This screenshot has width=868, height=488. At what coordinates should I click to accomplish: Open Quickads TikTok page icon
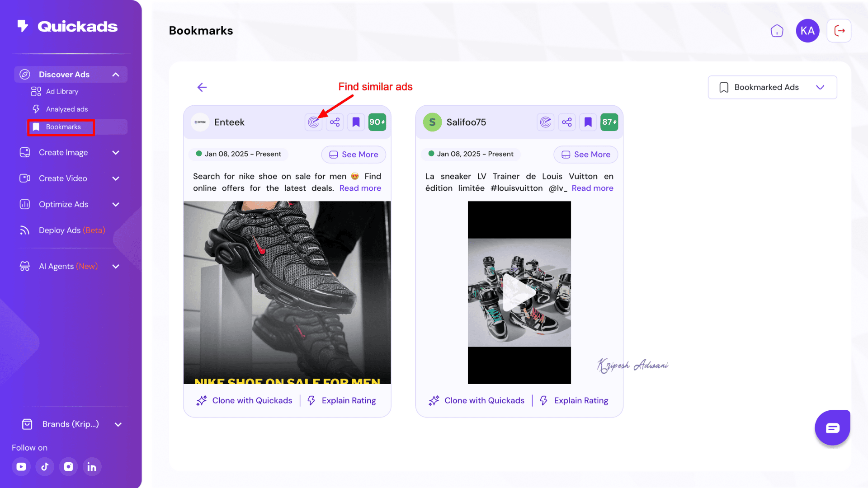pyautogui.click(x=45, y=467)
